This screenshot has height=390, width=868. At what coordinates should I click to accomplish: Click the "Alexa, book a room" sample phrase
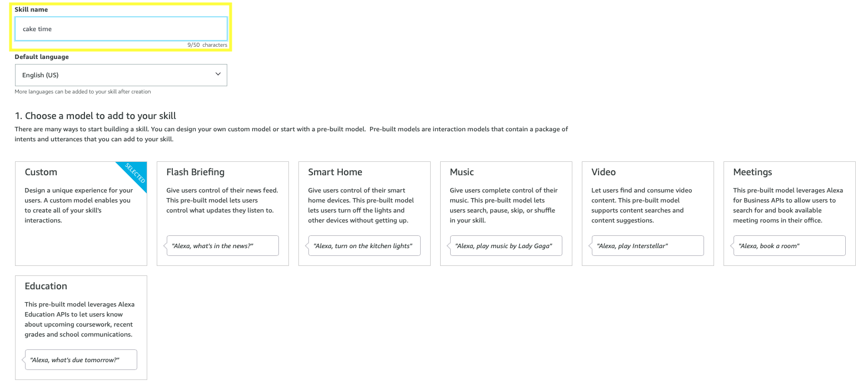[789, 246]
